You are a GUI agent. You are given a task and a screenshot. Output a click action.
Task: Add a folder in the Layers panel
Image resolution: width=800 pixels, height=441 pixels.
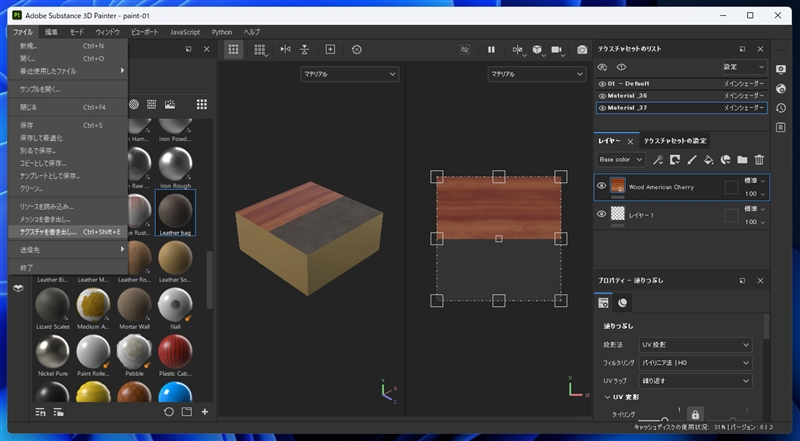[x=742, y=160]
